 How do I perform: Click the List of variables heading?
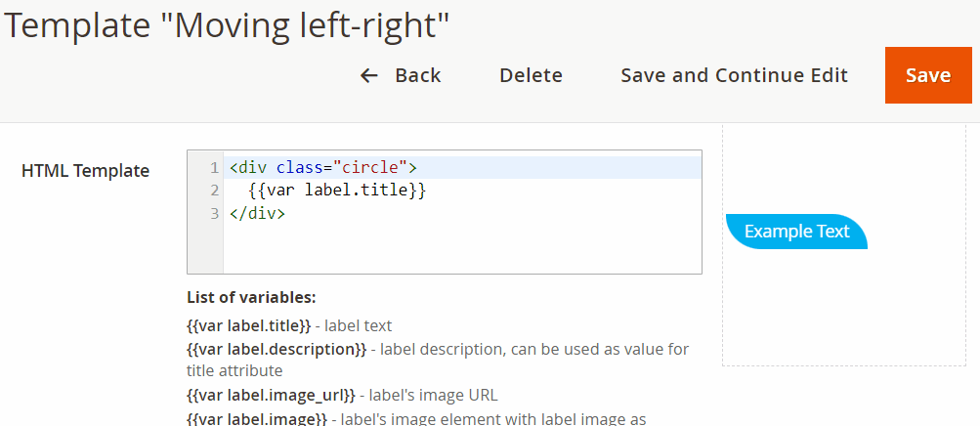click(x=251, y=297)
